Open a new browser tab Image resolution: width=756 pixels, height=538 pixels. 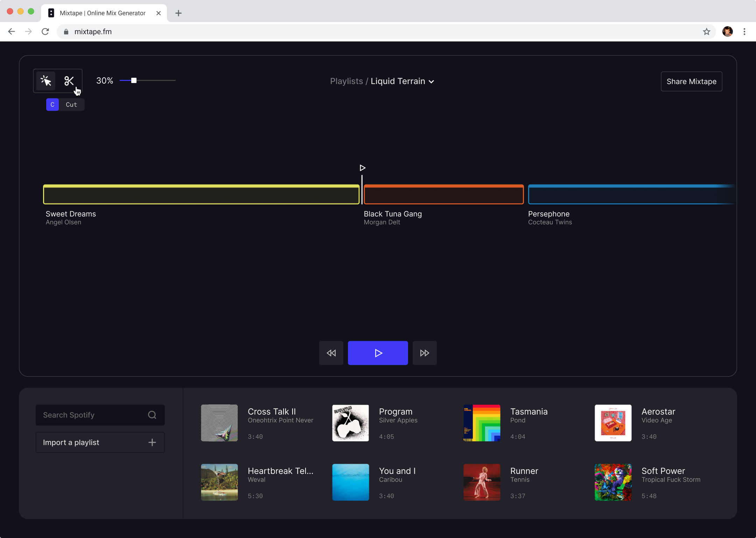click(x=178, y=13)
